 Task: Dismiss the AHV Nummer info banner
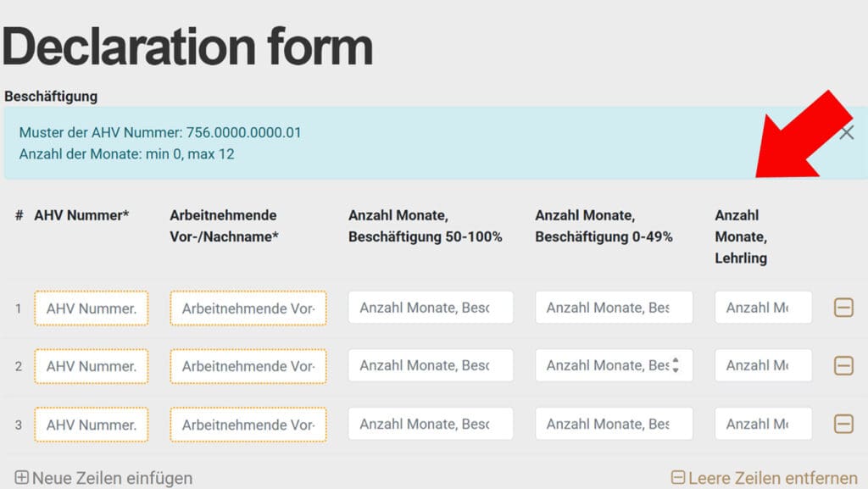(x=847, y=132)
